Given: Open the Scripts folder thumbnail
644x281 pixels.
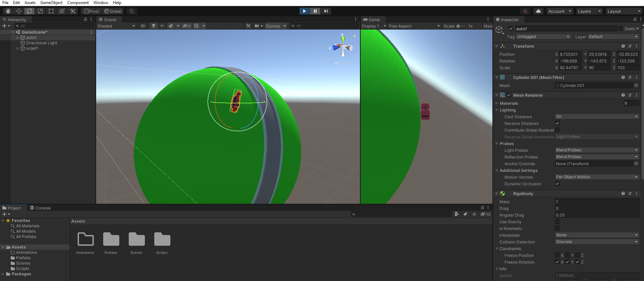Looking at the screenshot, I should tap(162, 239).
